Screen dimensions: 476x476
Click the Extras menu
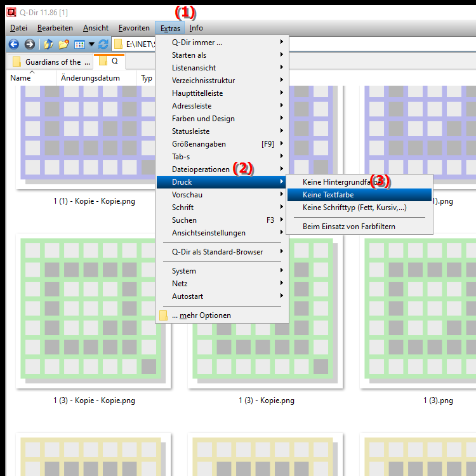[x=170, y=28]
